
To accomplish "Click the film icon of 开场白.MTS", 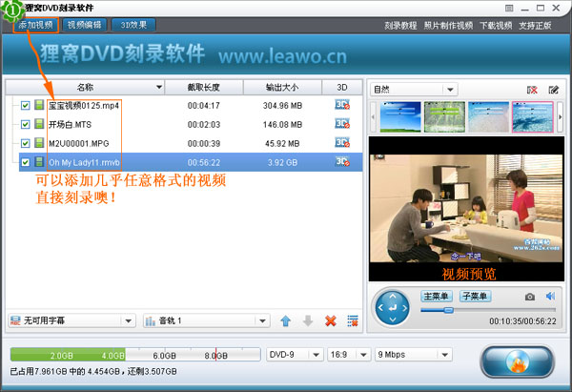I will click(x=39, y=124).
